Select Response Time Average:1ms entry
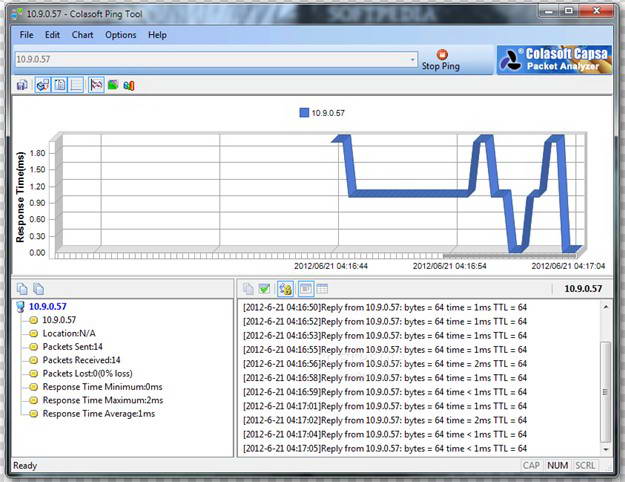The width and height of the screenshot is (625, 482). 98,414
